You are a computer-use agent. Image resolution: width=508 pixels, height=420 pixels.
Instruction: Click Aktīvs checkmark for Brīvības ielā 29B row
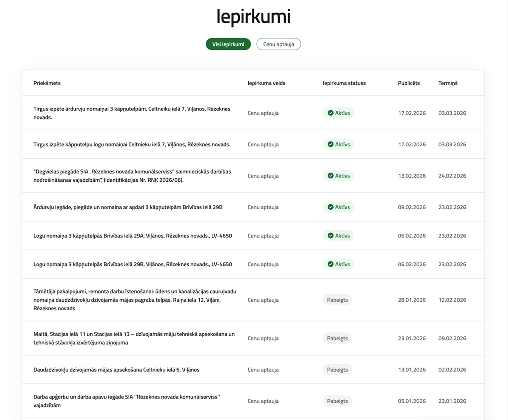click(331, 264)
